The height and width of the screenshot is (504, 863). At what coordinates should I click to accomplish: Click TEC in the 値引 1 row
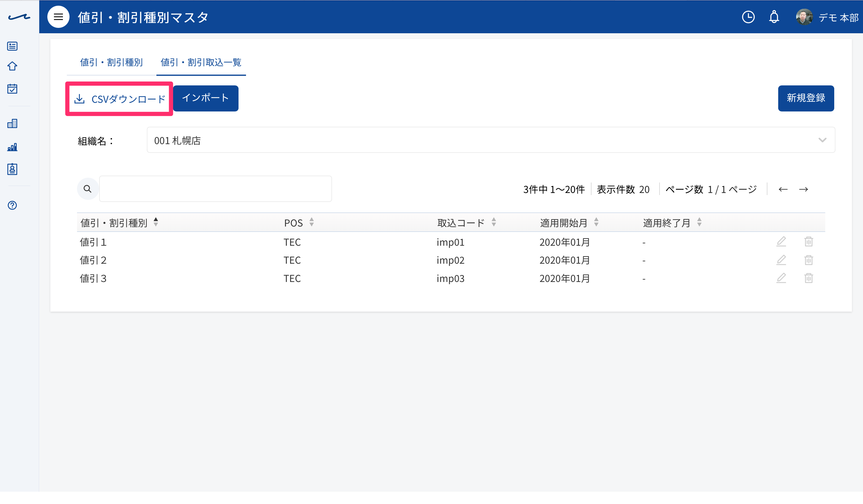[x=292, y=242]
